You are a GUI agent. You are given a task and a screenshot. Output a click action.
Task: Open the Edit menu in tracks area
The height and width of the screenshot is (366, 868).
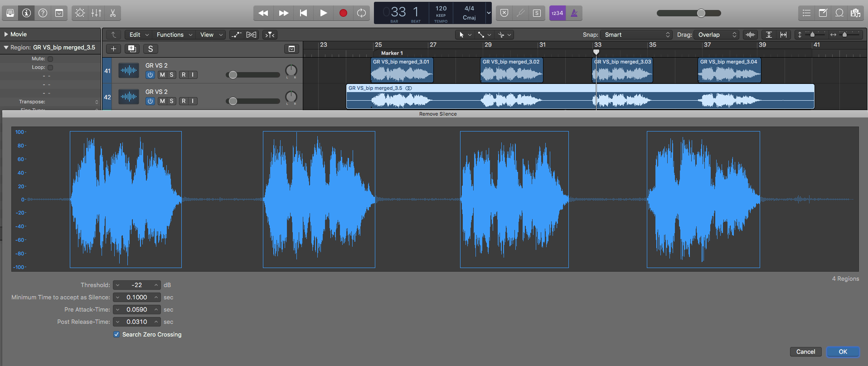(135, 35)
